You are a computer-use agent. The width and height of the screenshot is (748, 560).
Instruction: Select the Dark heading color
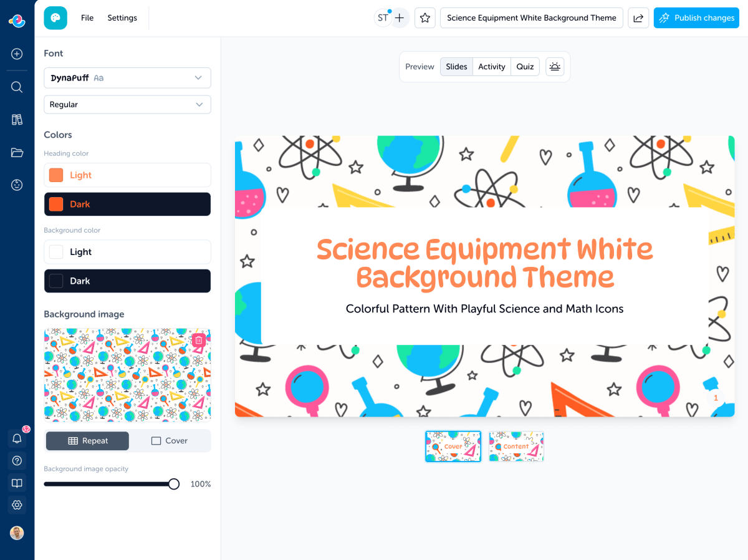point(127,204)
